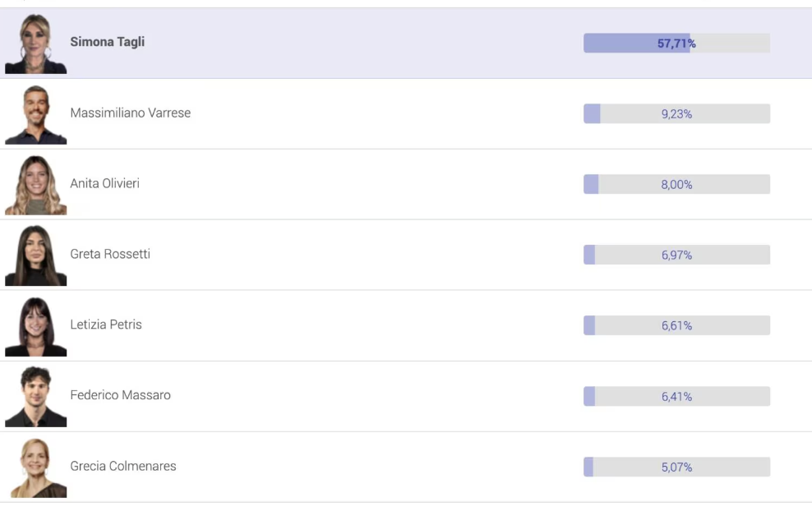Click Massimiliano Varrese's profile photo
812x511 pixels.
(x=35, y=114)
